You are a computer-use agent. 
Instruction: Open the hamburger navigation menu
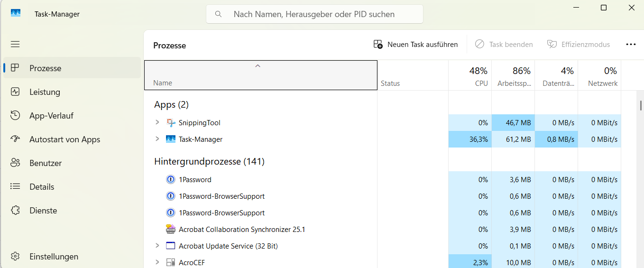point(15,44)
